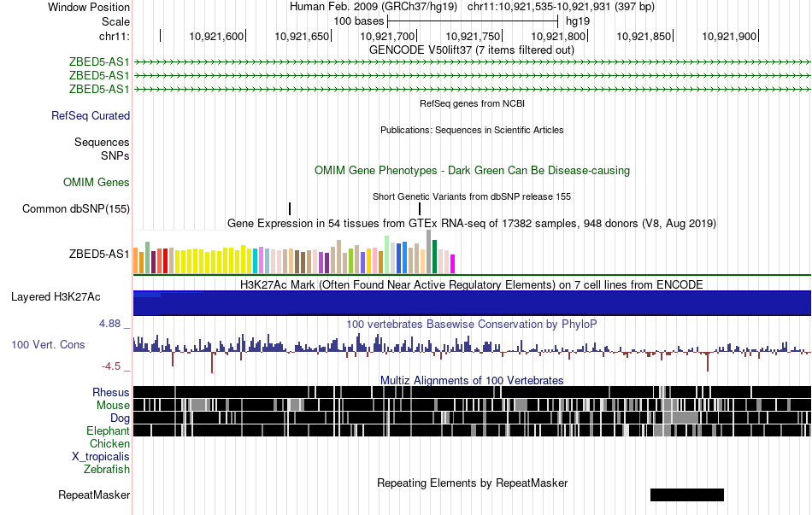Click the 10,921,750 coordinate on the ruler

[473, 36]
